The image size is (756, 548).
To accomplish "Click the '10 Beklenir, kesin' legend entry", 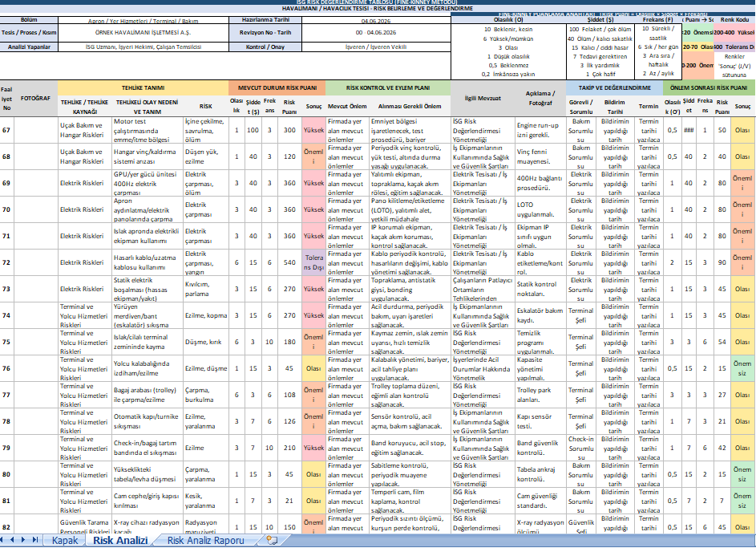I will [508, 30].
